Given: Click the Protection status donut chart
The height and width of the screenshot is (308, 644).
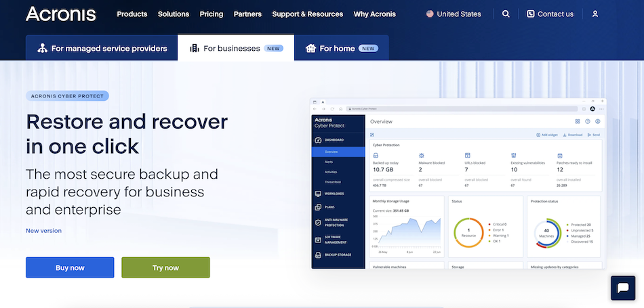Looking at the screenshot, I should pos(546,234).
